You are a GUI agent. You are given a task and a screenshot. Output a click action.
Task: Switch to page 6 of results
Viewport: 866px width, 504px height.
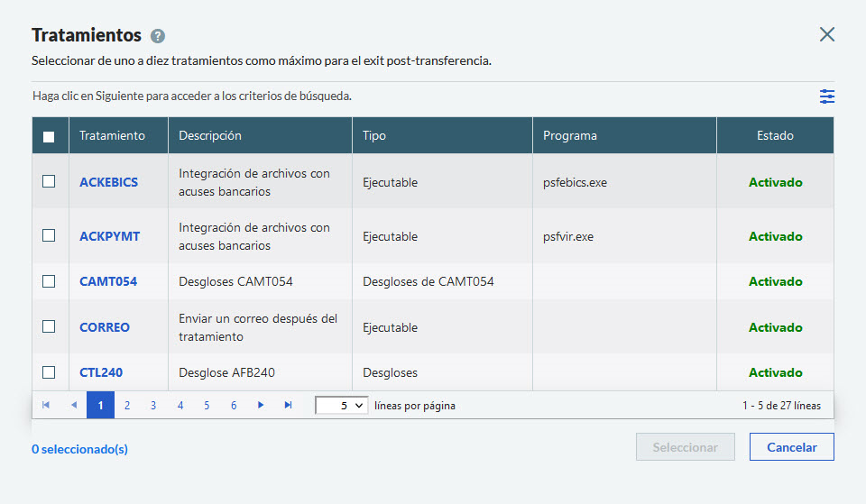point(234,406)
